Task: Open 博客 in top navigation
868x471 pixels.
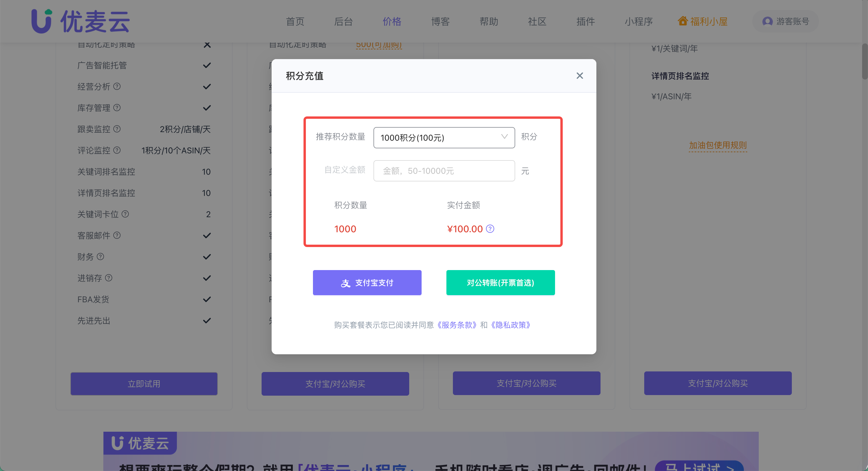Action: [440, 22]
